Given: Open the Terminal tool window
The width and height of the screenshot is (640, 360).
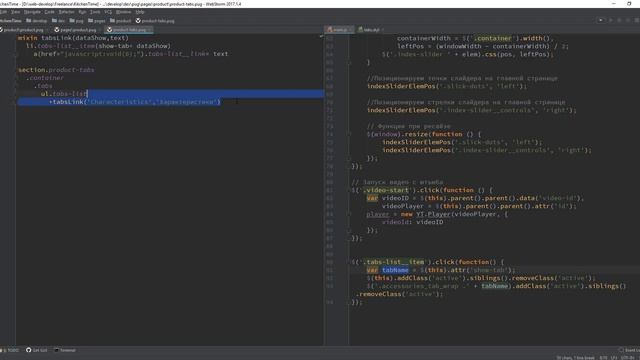Looking at the screenshot, I should [x=65, y=350].
